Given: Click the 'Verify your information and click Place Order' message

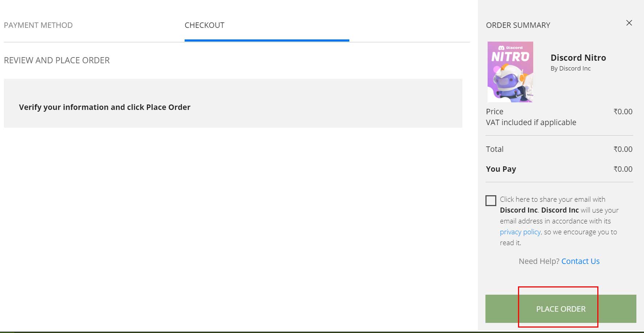Looking at the screenshot, I should pyautogui.click(x=105, y=107).
